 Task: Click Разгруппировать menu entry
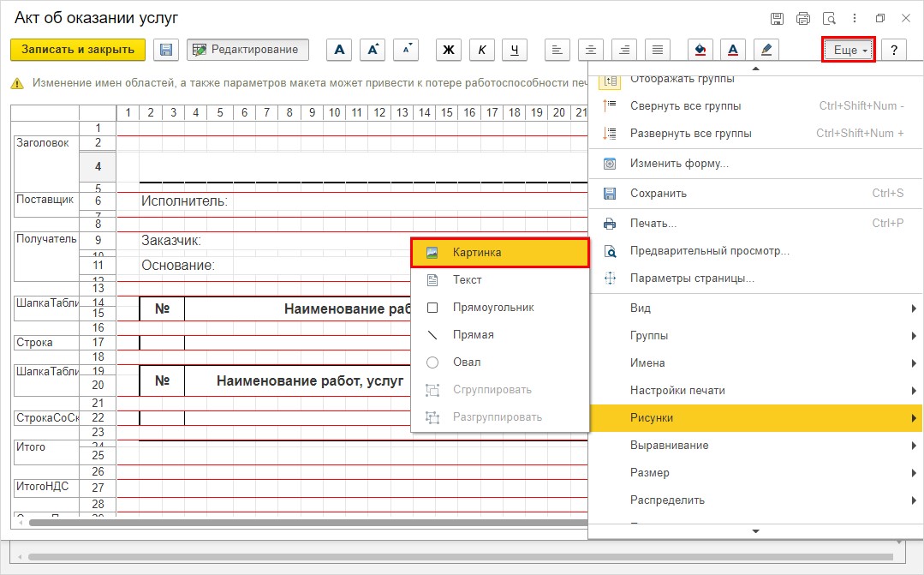tap(500, 417)
